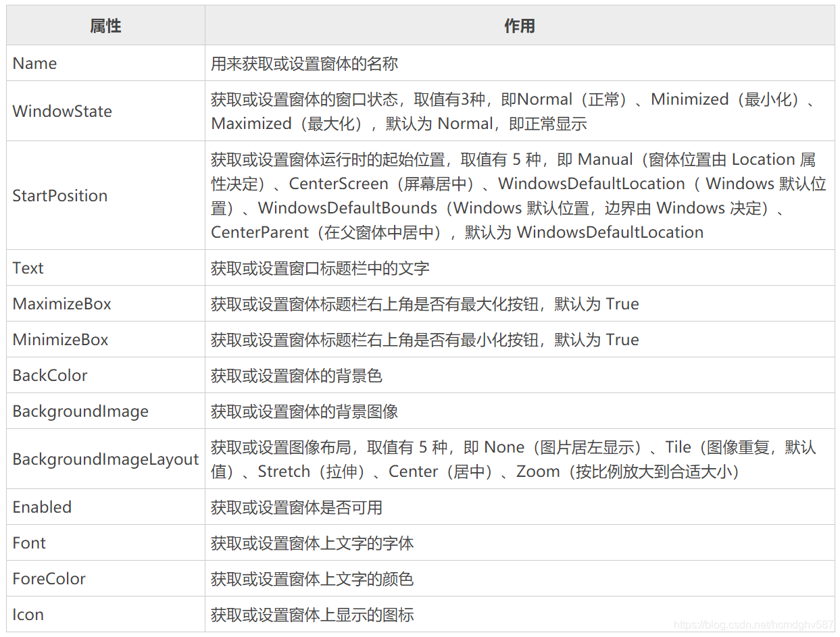Select the Text property cell

[105, 268]
